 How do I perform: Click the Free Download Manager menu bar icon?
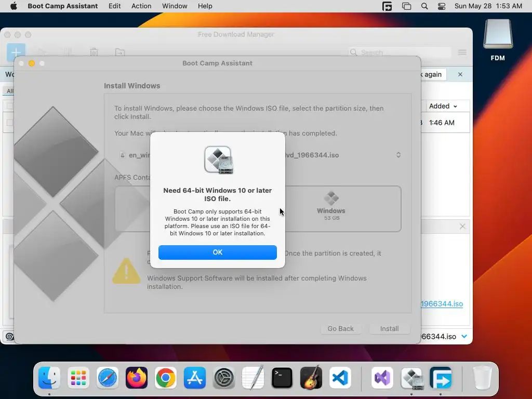(x=387, y=6)
